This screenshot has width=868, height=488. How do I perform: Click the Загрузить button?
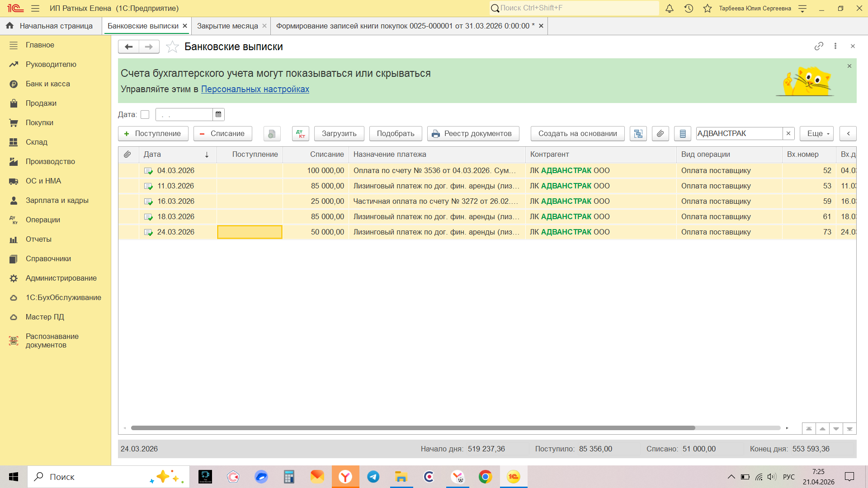[339, 133]
